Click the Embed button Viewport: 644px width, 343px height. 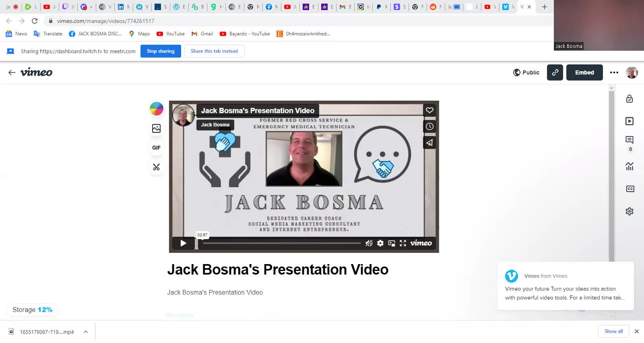[584, 72]
